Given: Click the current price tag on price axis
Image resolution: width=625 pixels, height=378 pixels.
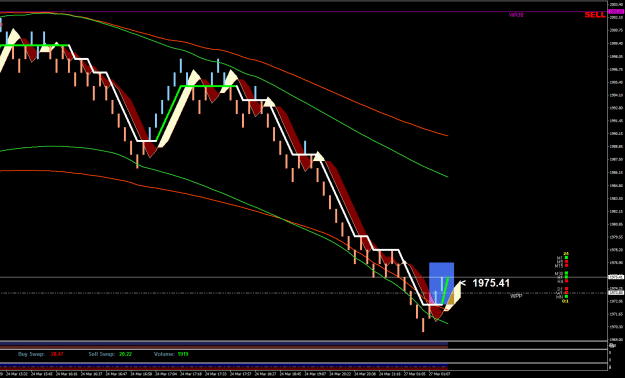Looking at the screenshot, I should tap(616, 277).
